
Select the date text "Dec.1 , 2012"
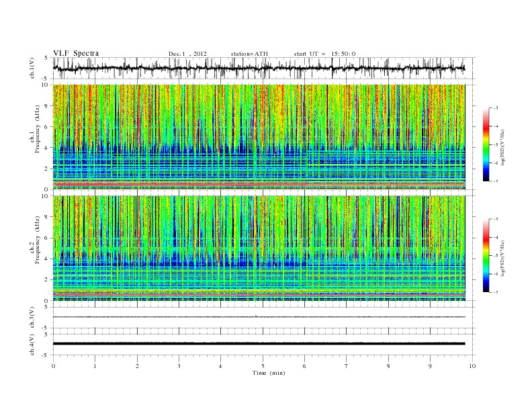[187, 54]
